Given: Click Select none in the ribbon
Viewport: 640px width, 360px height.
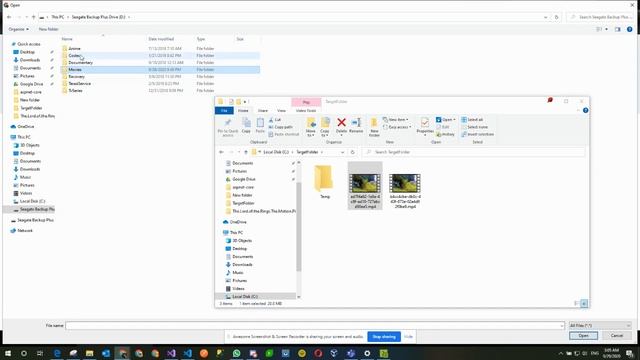Looking at the screenshot, I should point(474,127).
